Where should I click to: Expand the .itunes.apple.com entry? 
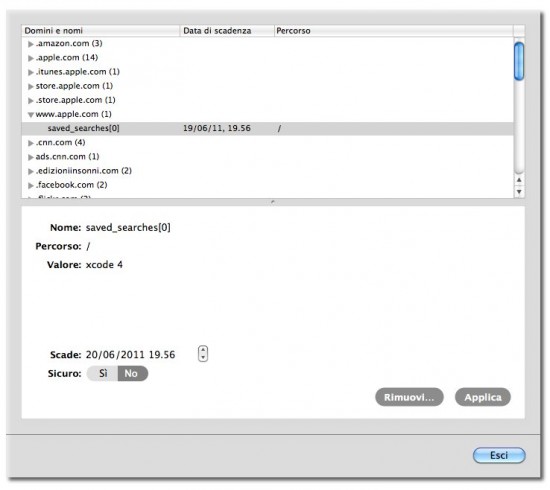pyautogui.click(x=31, y=72)
